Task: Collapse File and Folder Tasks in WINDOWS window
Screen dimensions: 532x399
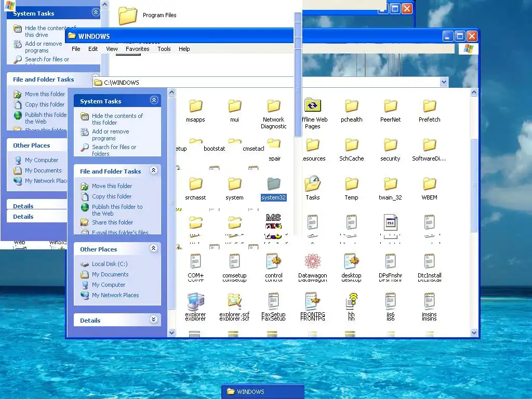Action: (x=154, y=170)
